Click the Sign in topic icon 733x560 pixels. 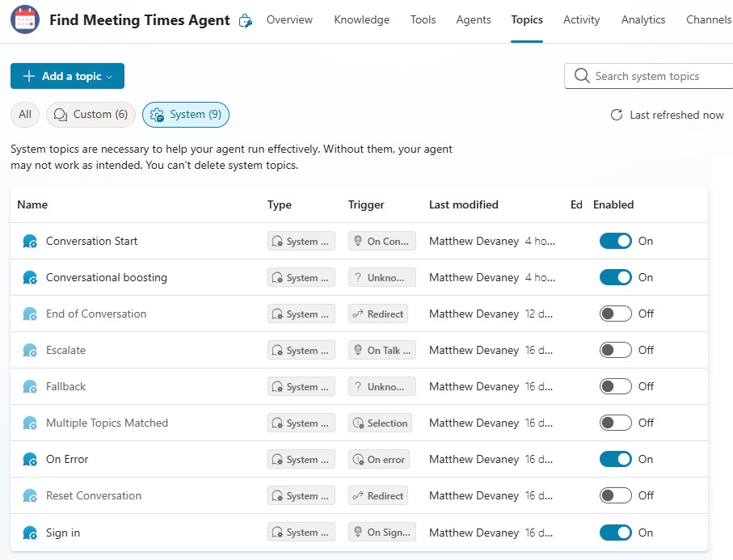30,533
